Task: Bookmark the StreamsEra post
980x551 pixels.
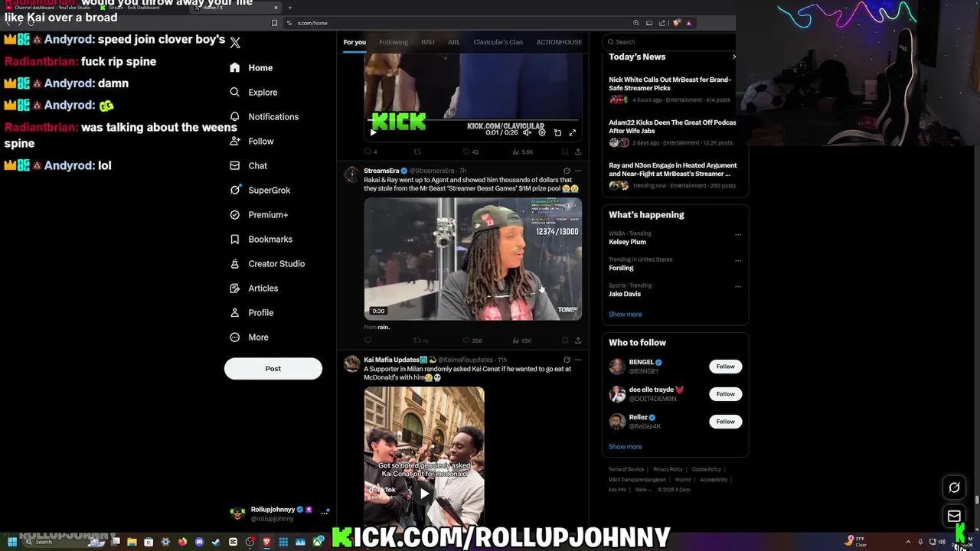Action: pos(565,341)
